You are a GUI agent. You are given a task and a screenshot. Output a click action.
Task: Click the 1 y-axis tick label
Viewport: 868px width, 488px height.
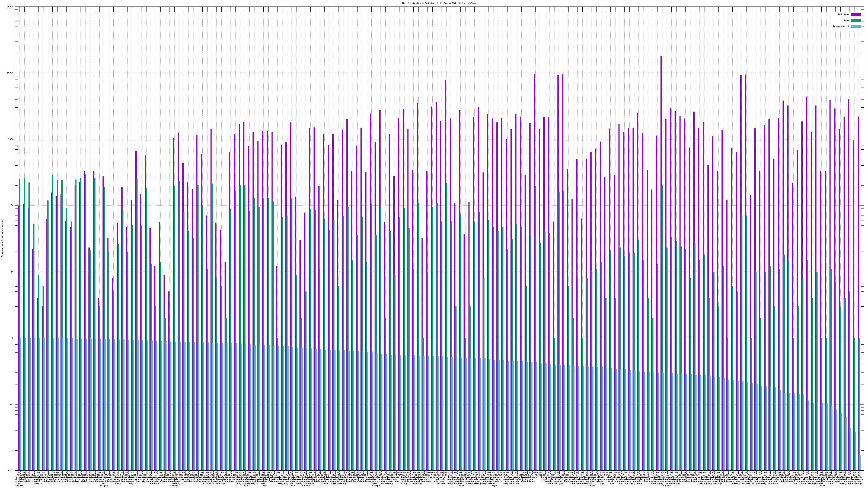pos(13,338)
